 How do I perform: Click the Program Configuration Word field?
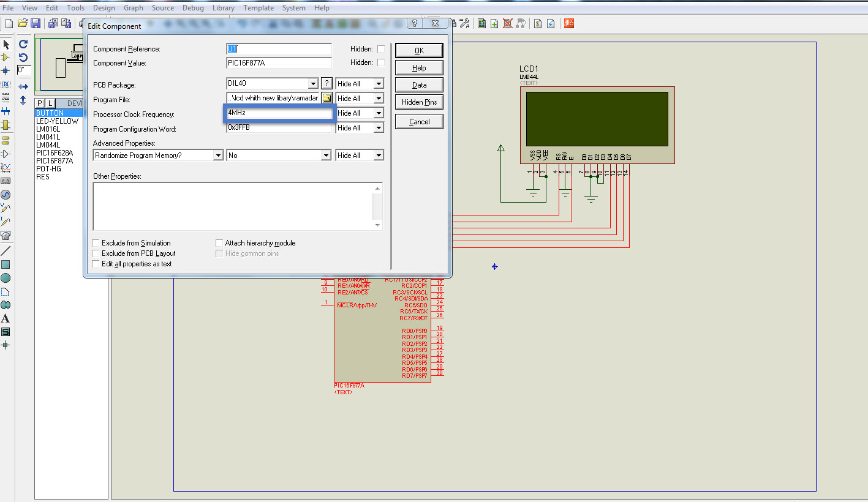(x=279, y=128)
